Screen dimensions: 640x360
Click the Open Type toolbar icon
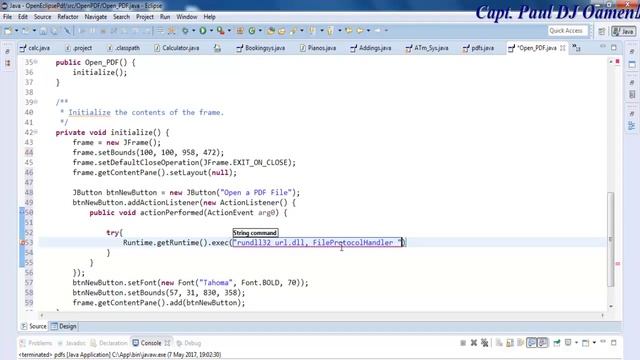pyautogui.click(x=271, y=31)
